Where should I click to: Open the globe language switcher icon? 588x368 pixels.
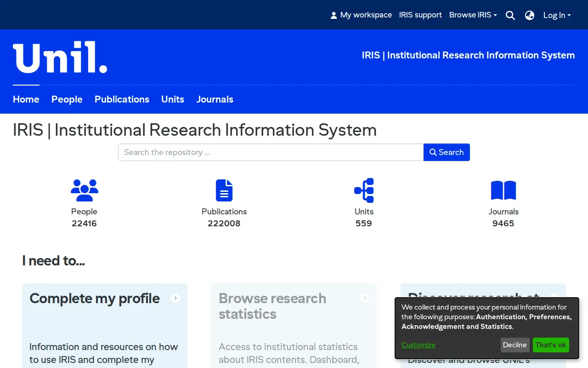point(530,15)
